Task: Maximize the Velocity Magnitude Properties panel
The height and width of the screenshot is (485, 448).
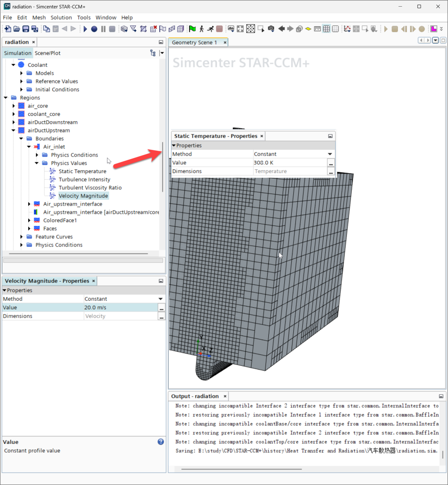Action: pyautogui.click(x=161, y=281)
